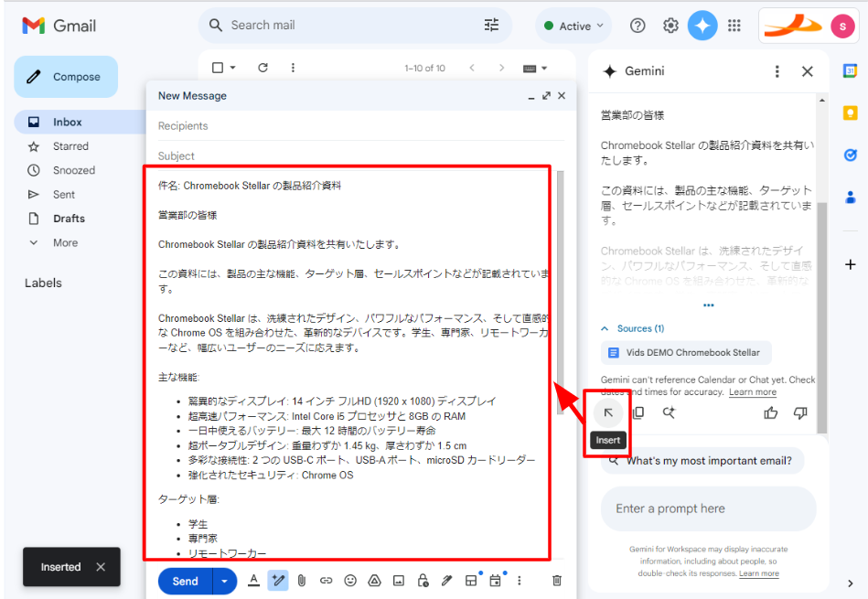Open the select dropdown arrow beside checkbox
Viewport: 868px width, 599px height.
point(233,68)
